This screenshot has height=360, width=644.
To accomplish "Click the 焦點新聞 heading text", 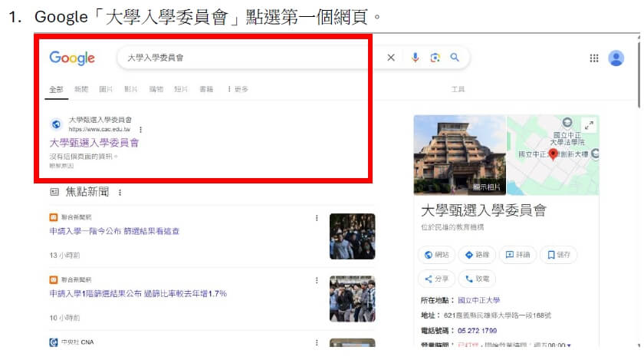I will click(87, 192).
